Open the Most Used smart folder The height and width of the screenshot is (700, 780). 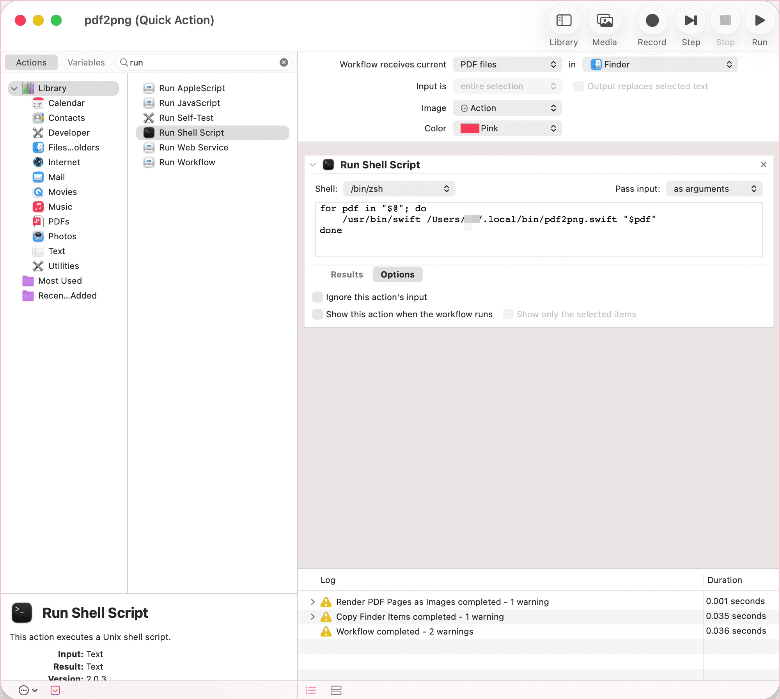(x=60, y=281)
